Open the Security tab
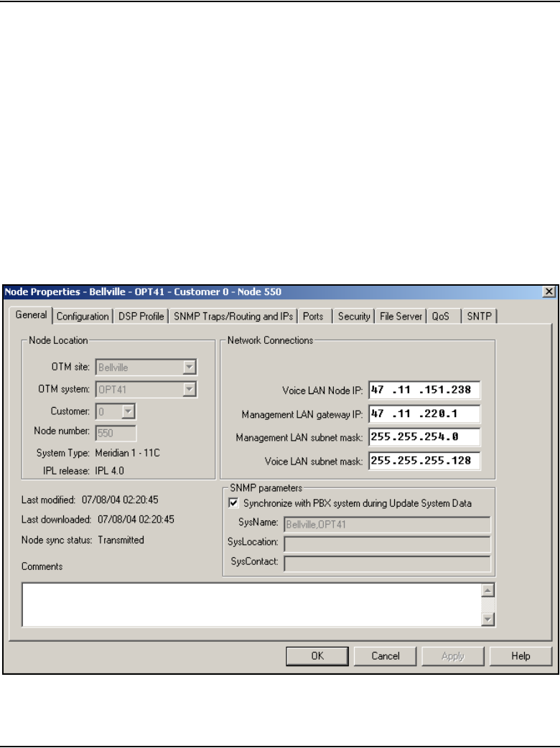The image size is (560, 748). click(353, 317)
